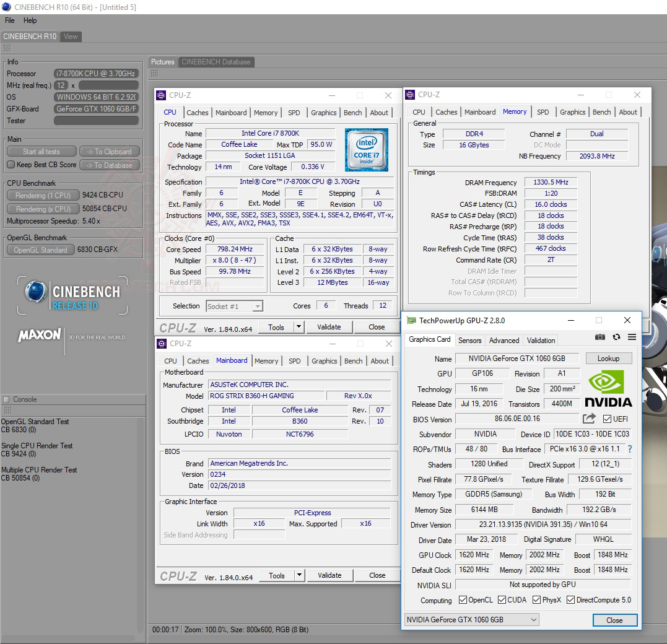Expand the Socket #1 selection dropdown

point(258,306)
